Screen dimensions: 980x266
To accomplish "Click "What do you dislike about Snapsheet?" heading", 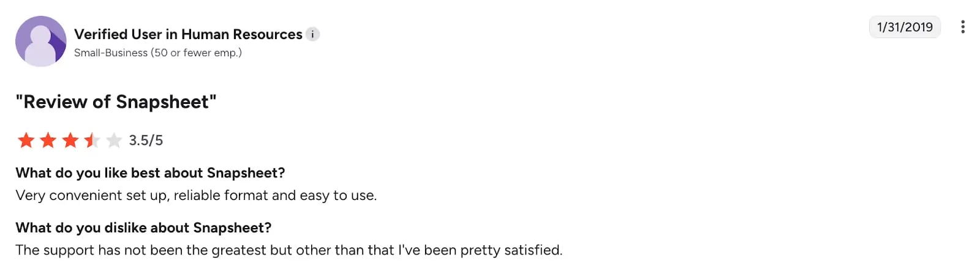I will [x=143, y=228].
